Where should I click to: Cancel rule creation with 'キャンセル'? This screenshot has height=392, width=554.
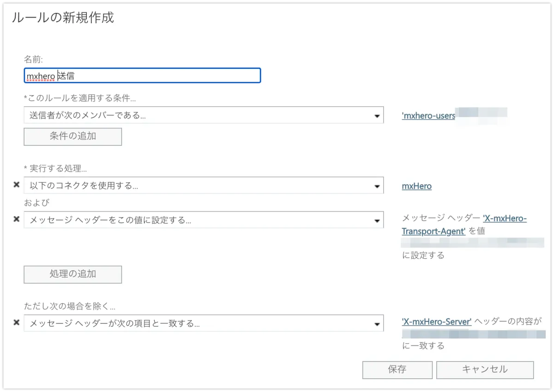[485, 369]
